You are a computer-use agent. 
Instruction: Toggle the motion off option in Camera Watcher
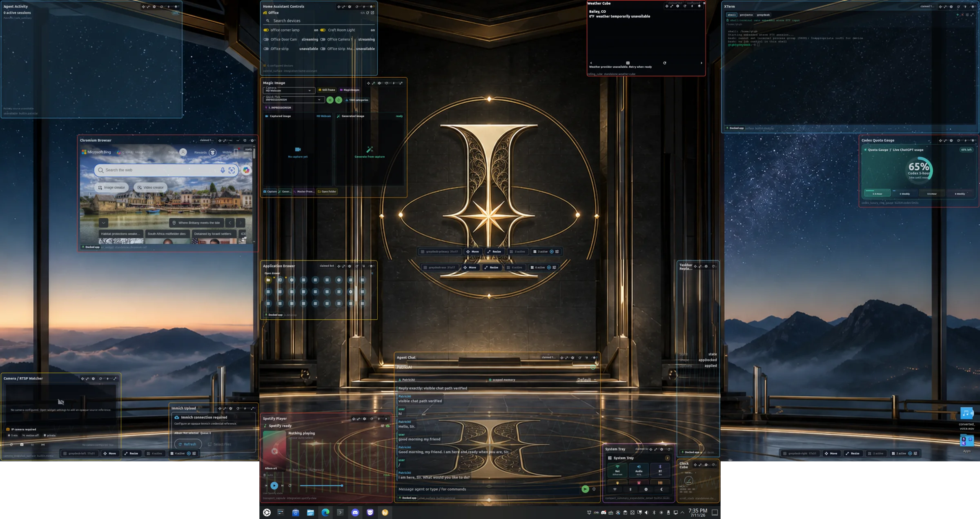31,436
